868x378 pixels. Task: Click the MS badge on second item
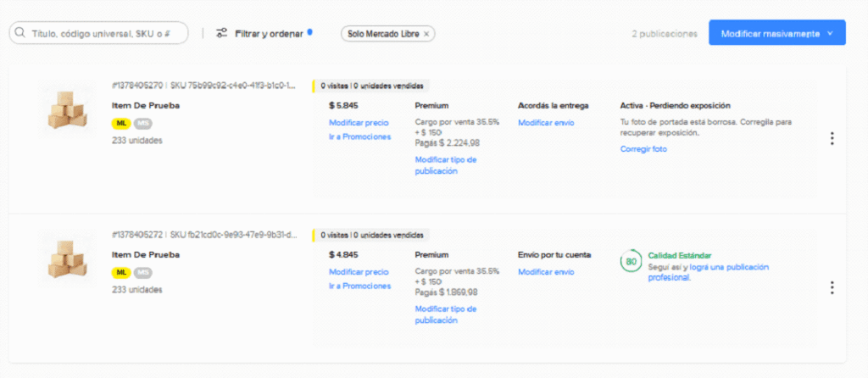143,272
